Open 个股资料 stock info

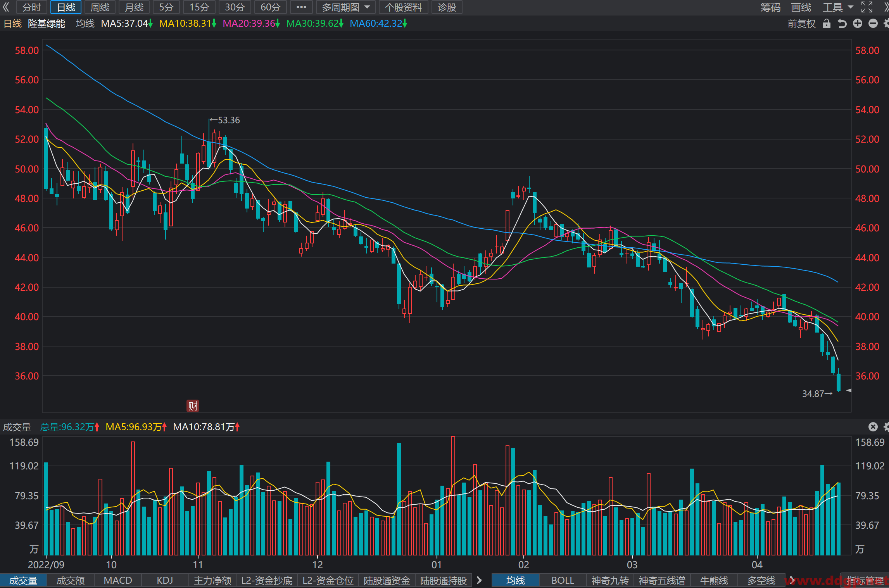[x=404, y=7]
